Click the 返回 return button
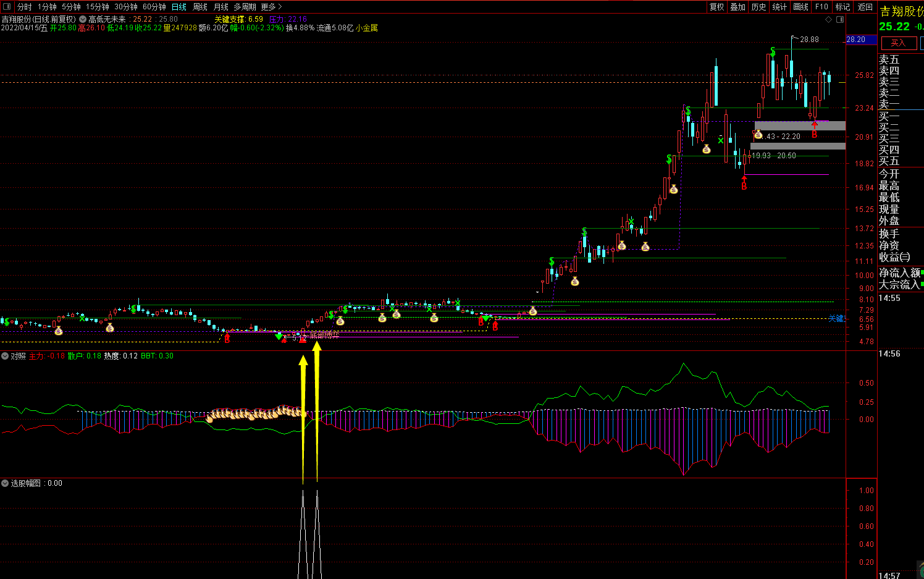This screenshot has width=924, height=579. tap(865, 7)
